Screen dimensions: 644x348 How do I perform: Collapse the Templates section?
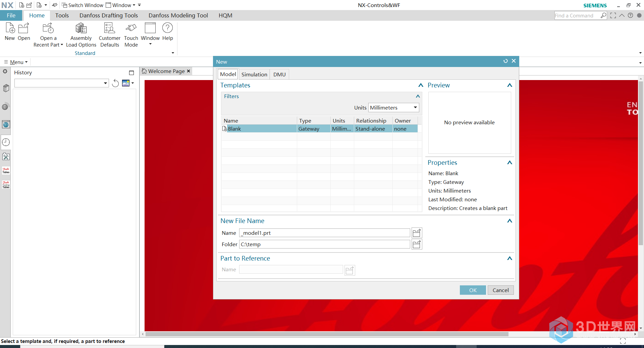(x=421, y=85)
